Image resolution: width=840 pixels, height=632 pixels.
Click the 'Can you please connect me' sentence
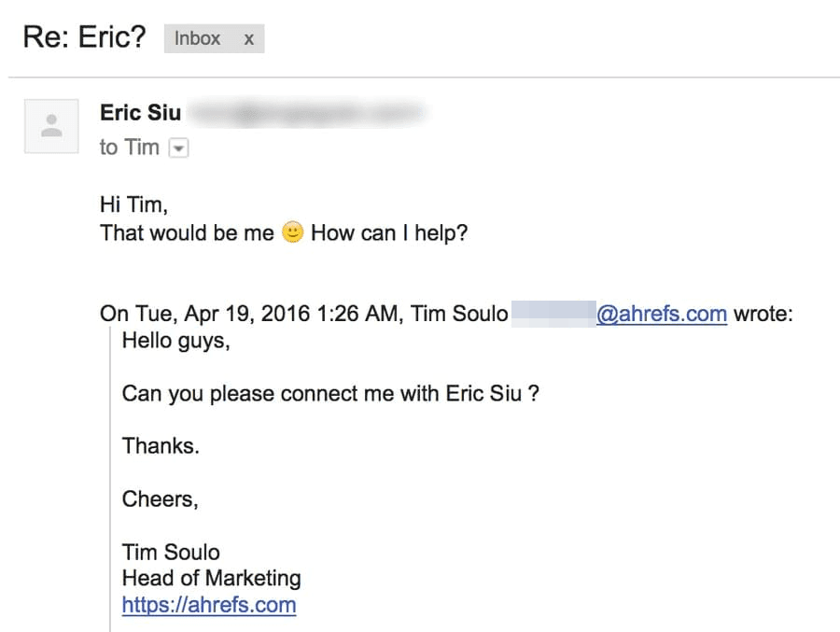click(x=330, y=393)
